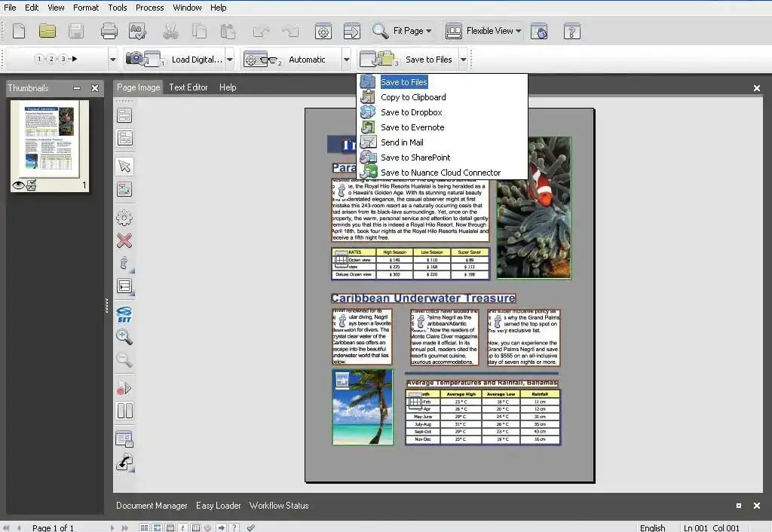
Task: Choose Save to Dropbox from the menu
Action: (411, 112)
